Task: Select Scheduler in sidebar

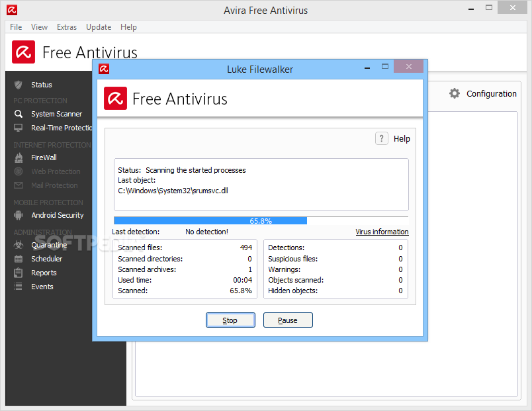Action: click(x=47, y=259)
